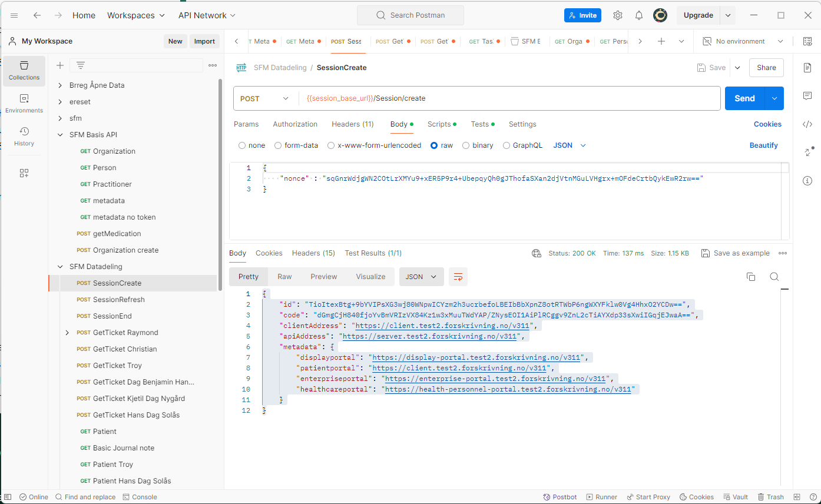Open the related requests icon in right sidebar
Viewport: 821px width, 504px height.
point(807,152)
